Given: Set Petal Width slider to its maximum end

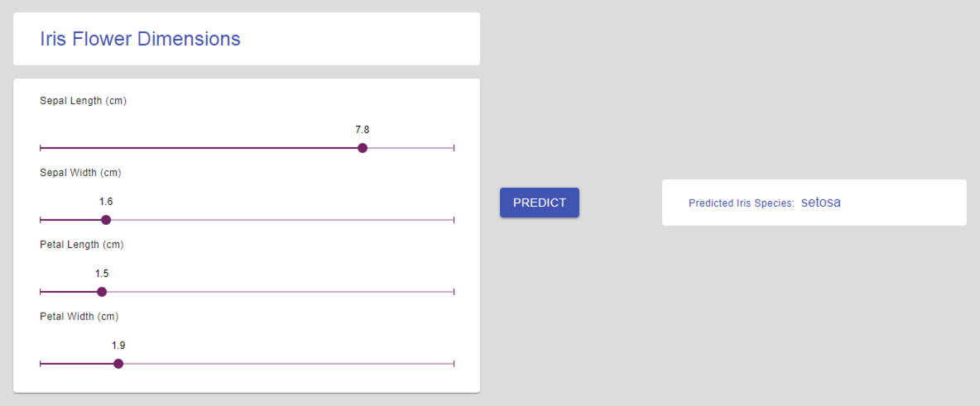Looking at the screenshot, I should [454, 364].
